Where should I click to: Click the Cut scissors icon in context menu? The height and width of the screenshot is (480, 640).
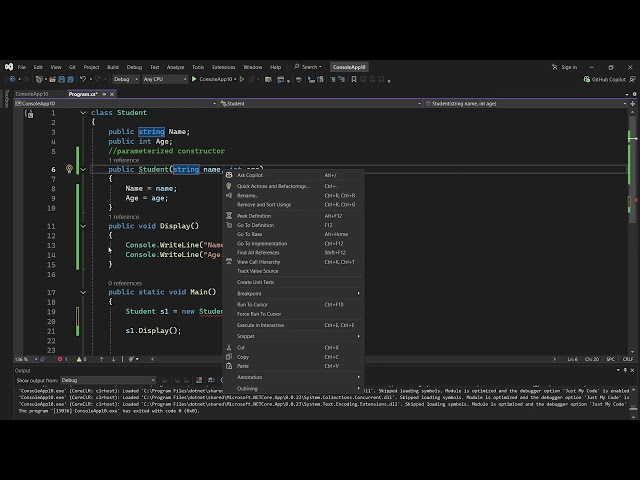point(229,348)
